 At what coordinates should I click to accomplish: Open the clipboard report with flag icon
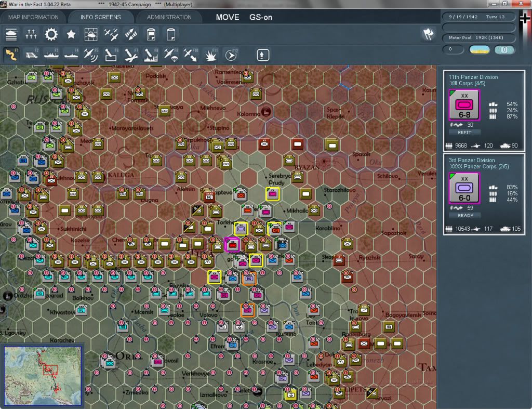click(151, 35)
